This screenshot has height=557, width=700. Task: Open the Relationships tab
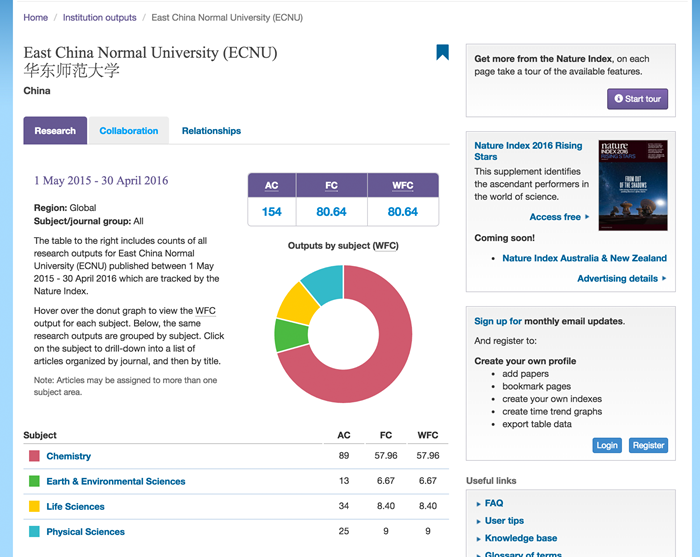211,131
